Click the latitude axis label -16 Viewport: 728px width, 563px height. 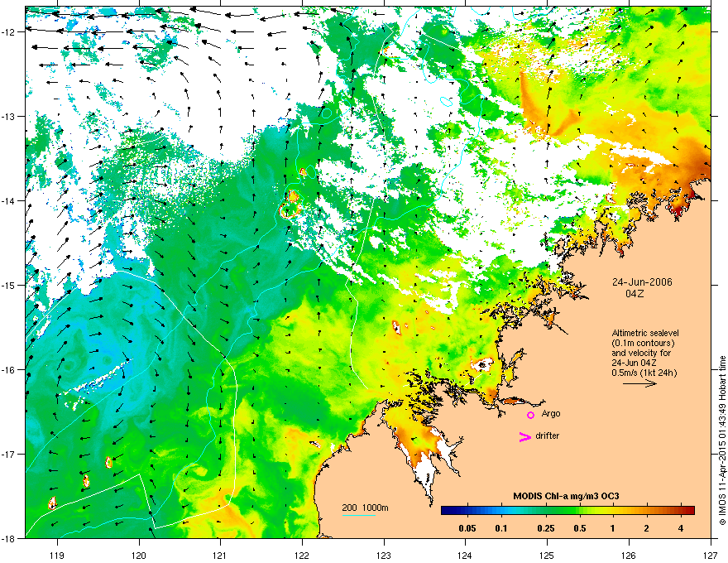click(9, 370)
